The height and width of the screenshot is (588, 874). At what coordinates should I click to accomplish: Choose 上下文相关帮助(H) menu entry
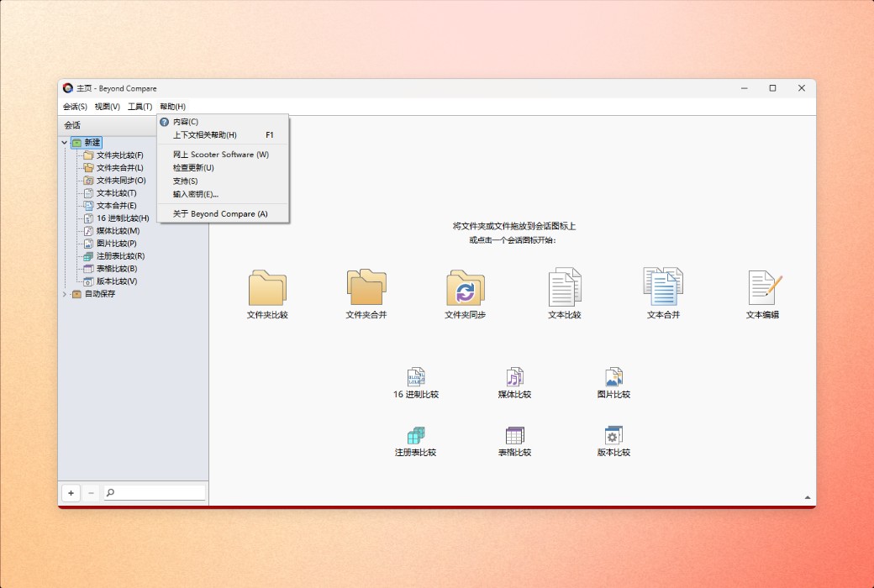(223, 135)
